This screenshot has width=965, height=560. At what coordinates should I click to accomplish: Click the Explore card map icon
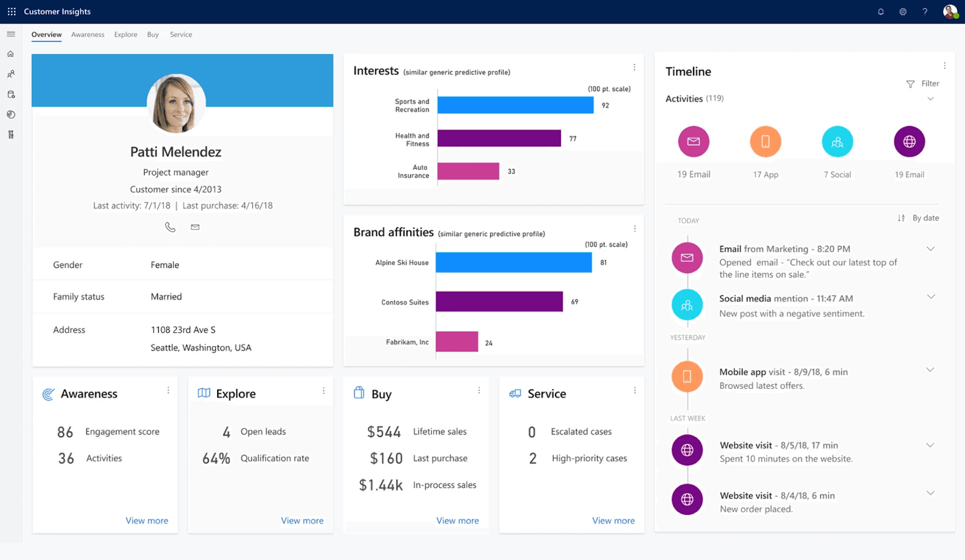tap(204, 393)
